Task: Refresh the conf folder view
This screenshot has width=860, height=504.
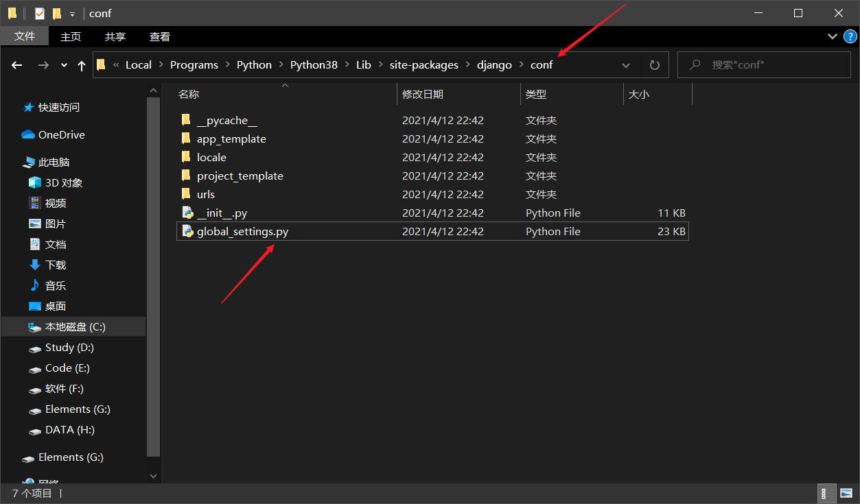Action: pos(655,65)
